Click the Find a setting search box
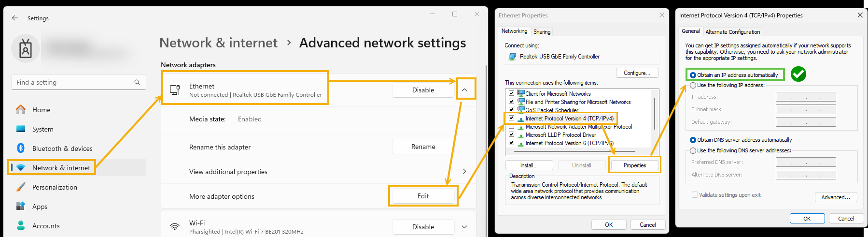Image resolution: width=868 pixels, height=237 pixels. click(x=79, y=82)
